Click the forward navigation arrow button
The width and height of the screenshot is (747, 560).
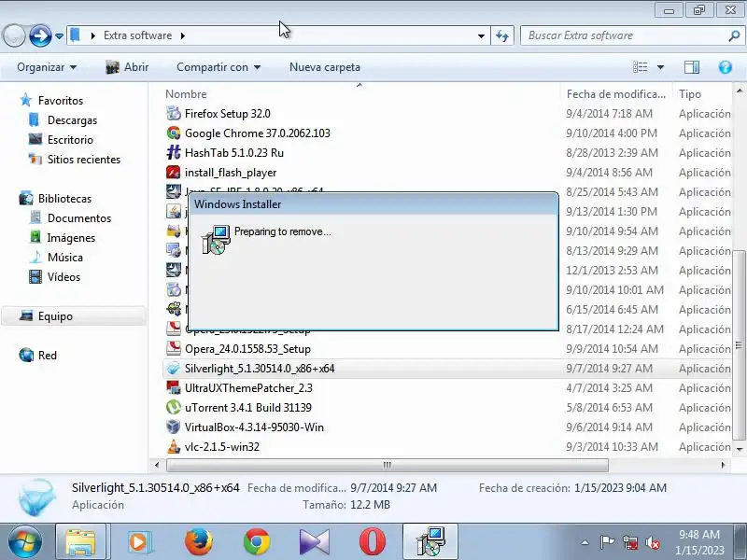(40, 35)
